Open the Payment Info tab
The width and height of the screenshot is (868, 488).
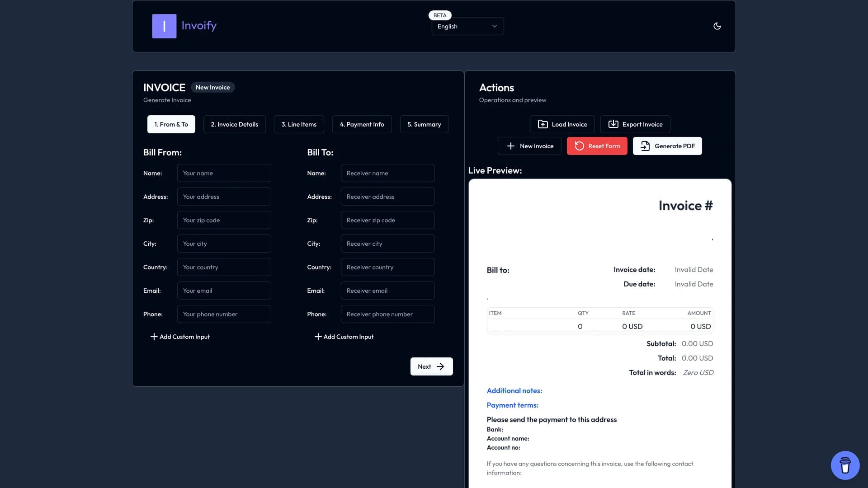(362, 124)
